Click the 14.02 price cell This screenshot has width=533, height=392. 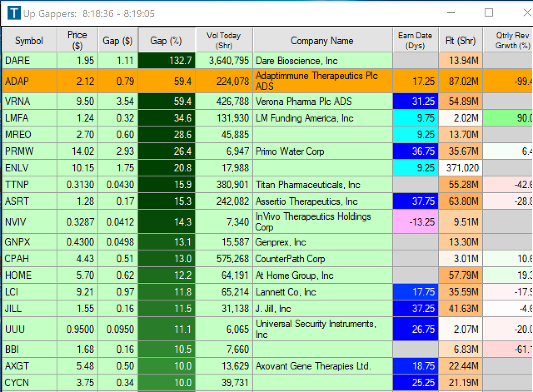point(78,151)
